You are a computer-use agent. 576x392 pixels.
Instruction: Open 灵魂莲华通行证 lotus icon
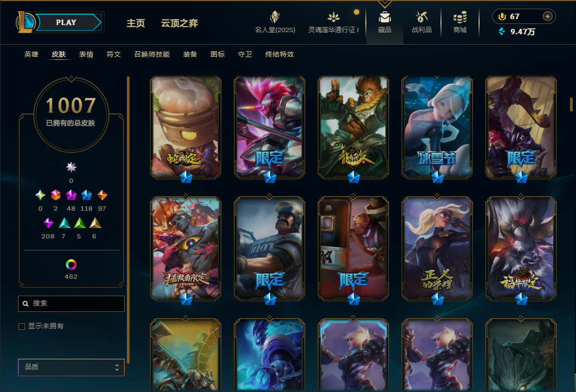333,17
